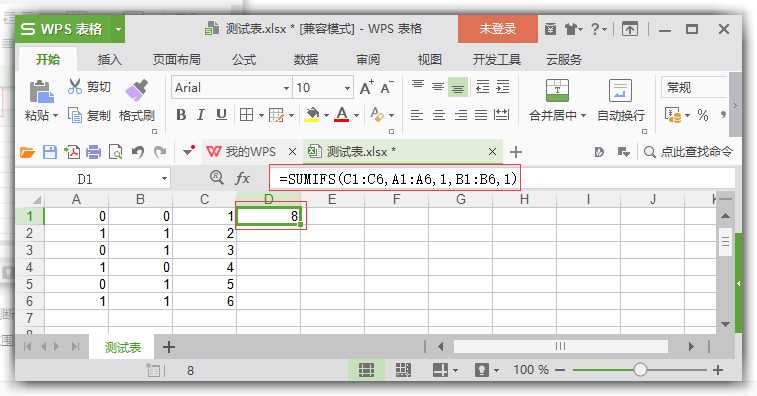Add a new sheet with plus button
The image size is (757, 396).
(x=168, y=347)
